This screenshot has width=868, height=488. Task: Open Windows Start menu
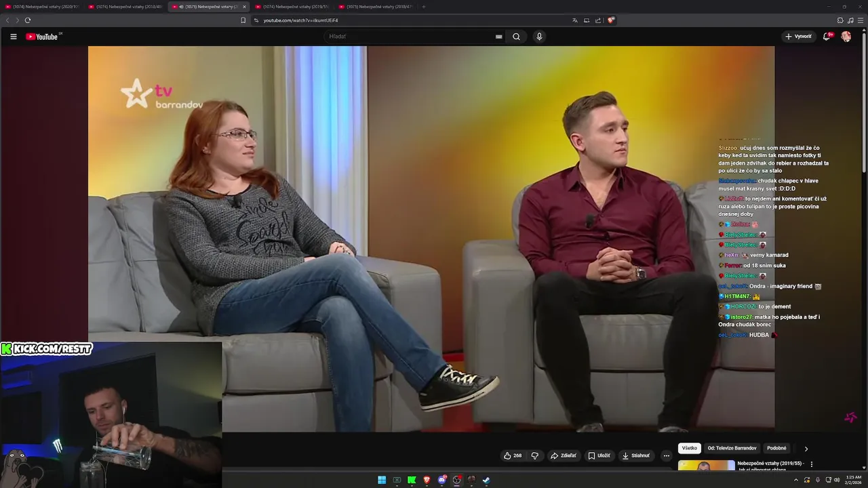[382, 480]
